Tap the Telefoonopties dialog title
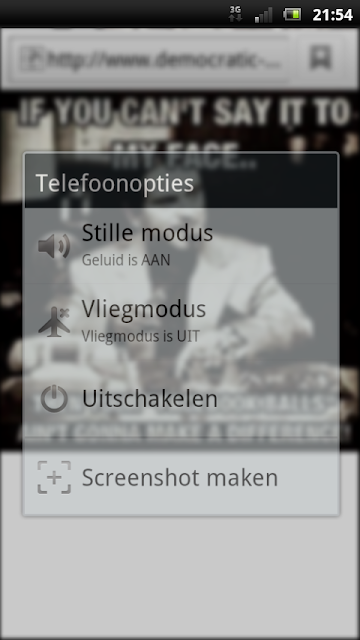360x640 pixels. coord(115,183)
